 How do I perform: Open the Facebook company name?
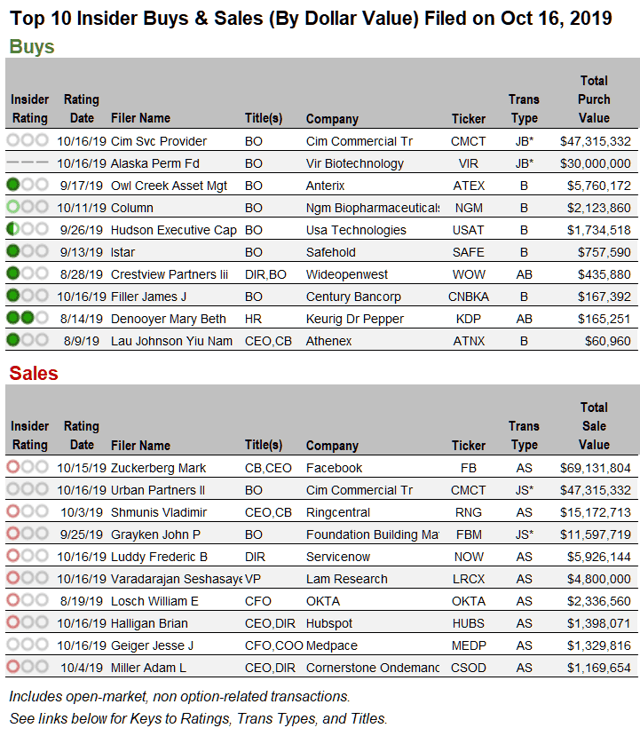point(334,468)
